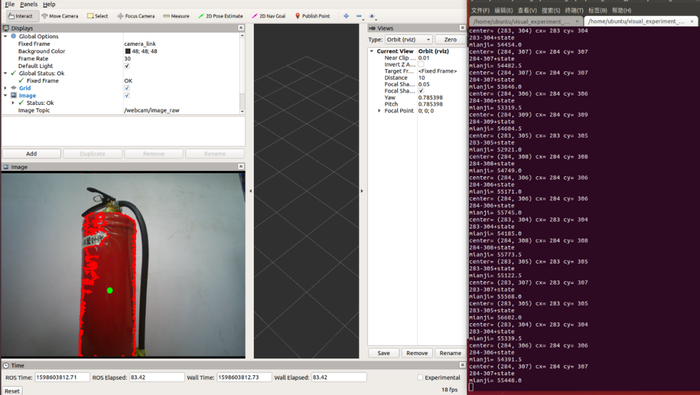Enable the Experimental checkbox

pos(420,377)
